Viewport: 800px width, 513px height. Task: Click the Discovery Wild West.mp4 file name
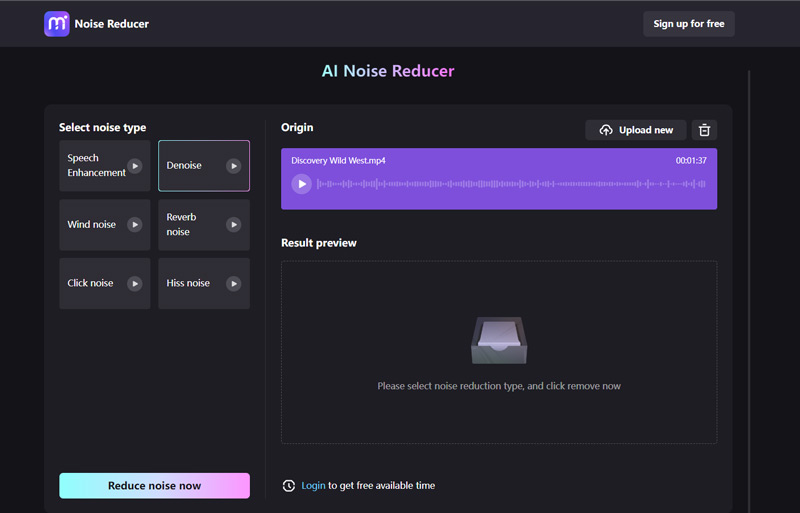point(338,160)
